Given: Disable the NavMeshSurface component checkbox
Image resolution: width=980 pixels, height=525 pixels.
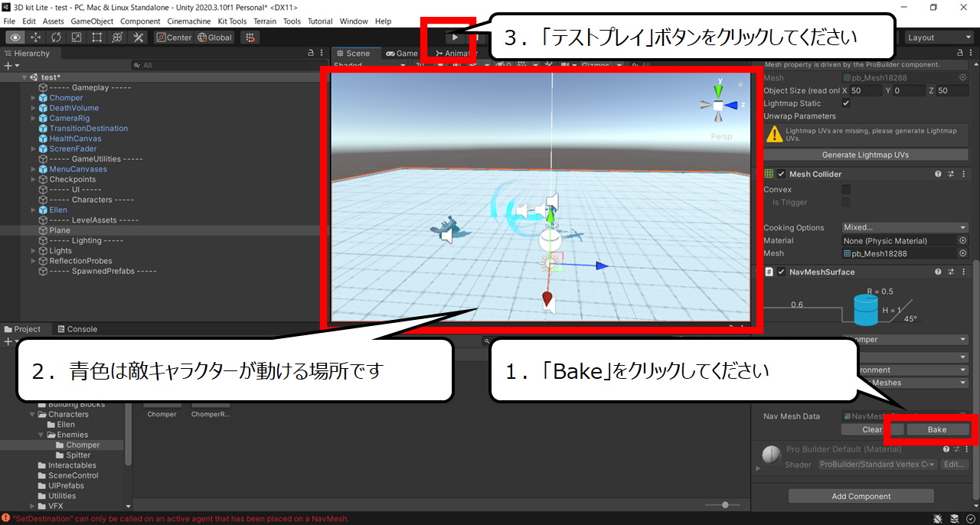Looking at the screenshot, I should coord(782,272).
